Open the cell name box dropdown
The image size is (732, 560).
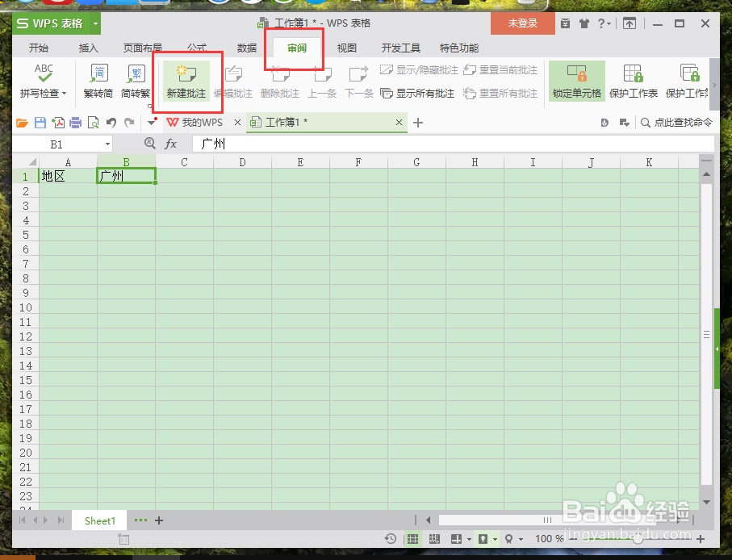(x=107, y=144)
